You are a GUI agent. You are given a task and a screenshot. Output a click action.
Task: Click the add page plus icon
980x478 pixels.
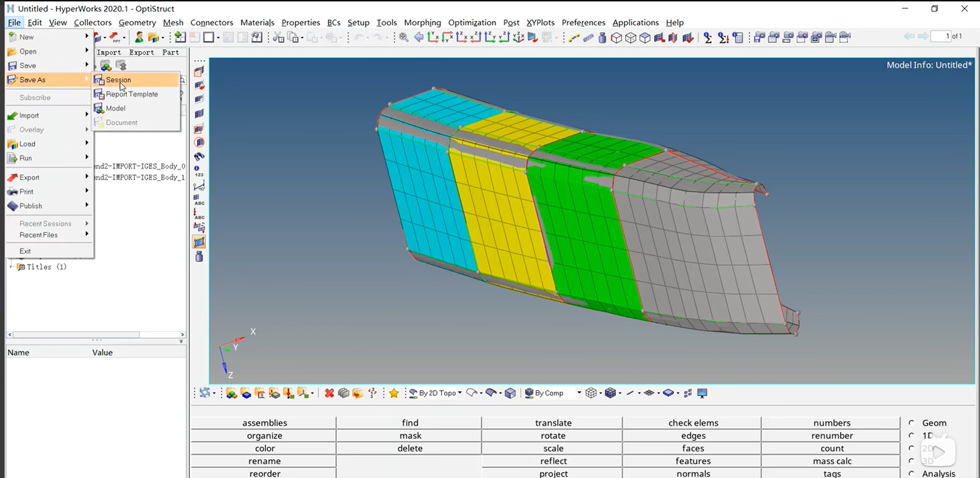click(180, 37)
